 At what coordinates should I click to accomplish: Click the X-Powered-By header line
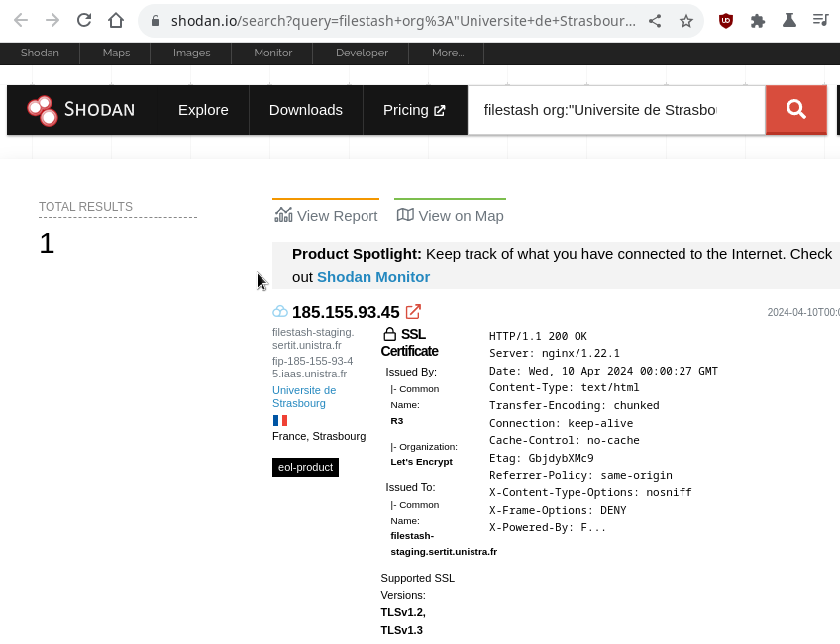coord(548,528)
